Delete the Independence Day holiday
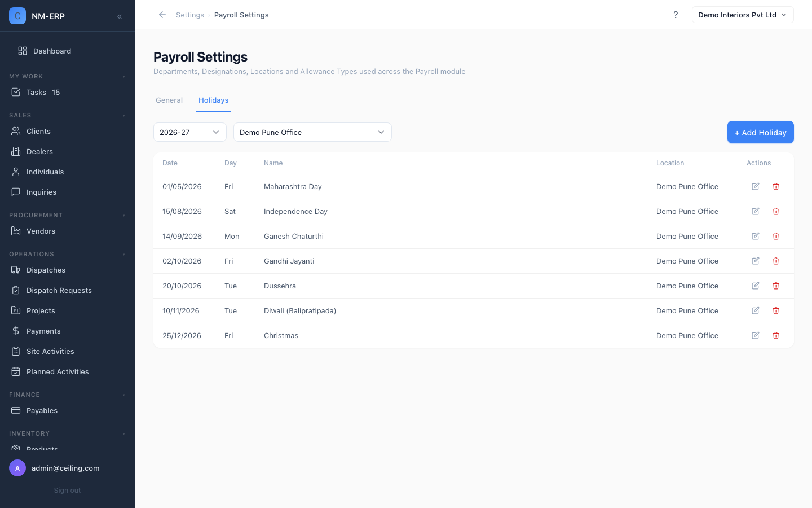This screenshot has width=812, height=508. pos(776,211)
